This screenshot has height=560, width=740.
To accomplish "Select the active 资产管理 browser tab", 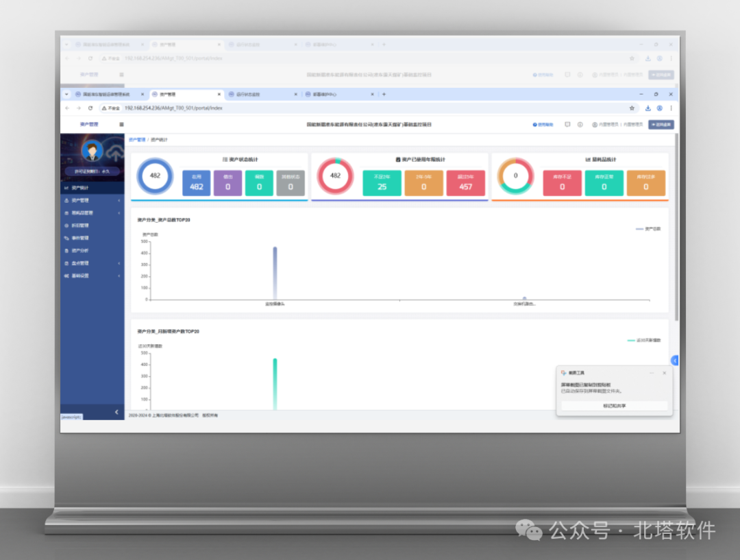I will pyautogui.click(x=186, y=95).
